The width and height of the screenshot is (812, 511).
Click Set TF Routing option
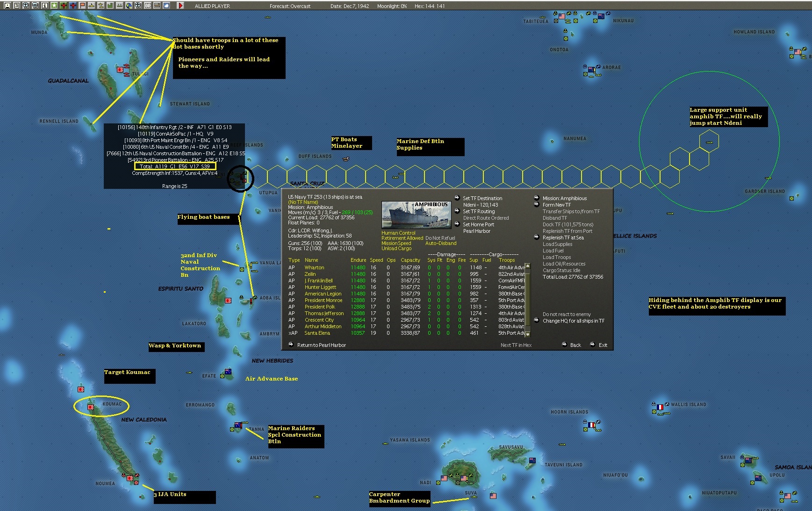[479, 211]
